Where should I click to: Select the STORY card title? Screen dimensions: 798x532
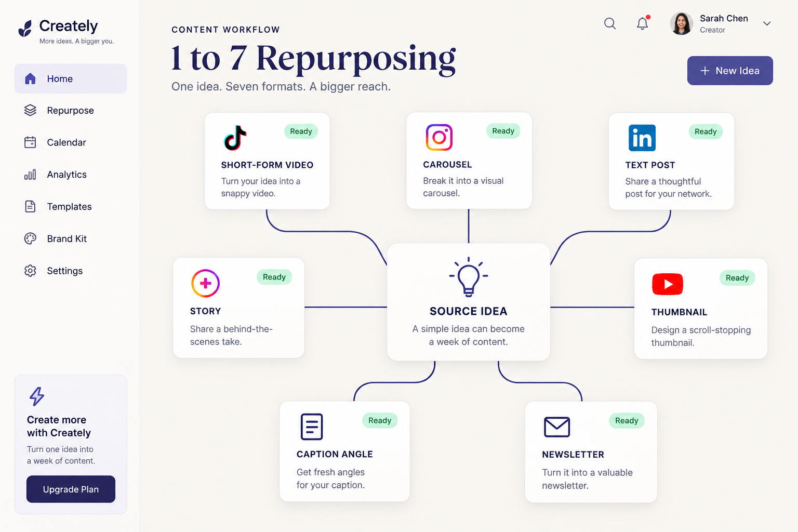tap(205, 311)
